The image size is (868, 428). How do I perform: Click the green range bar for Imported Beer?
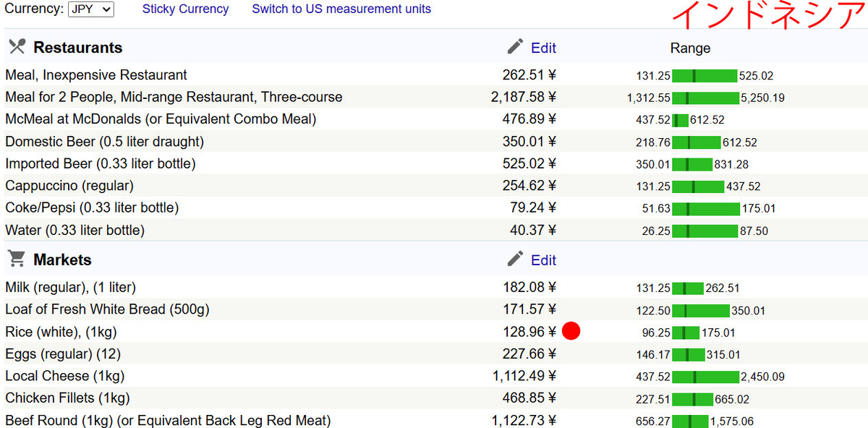pyautogui.click(x=692, y=164)
